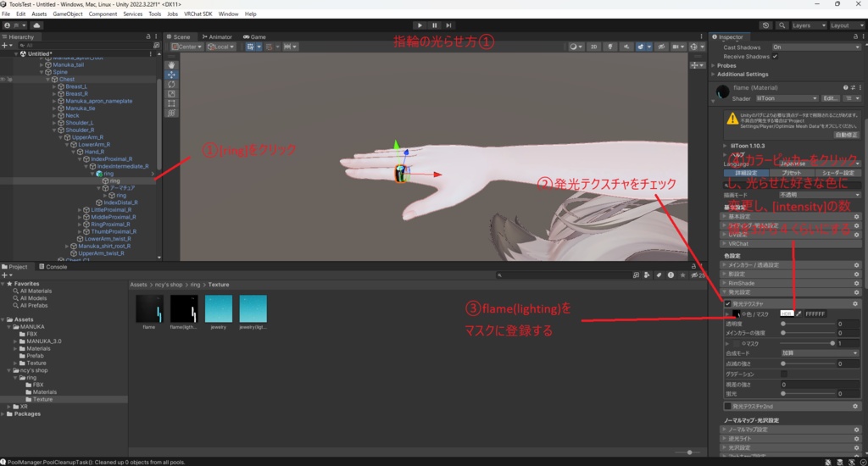Toggle scene lighting bulb icon
Image resolution: width=868 pixels, height=466 pixels.
[x=610, y=47]
